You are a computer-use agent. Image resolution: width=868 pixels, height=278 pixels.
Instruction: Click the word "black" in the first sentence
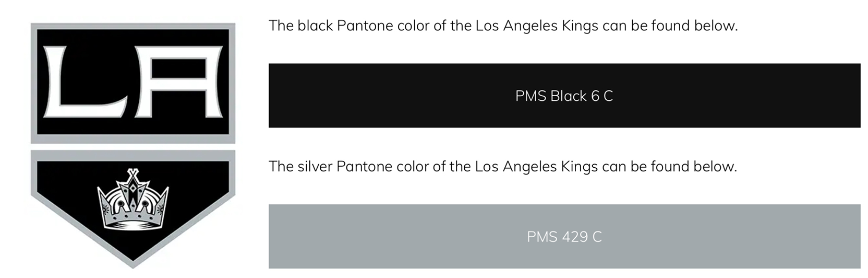coord(315,26)
